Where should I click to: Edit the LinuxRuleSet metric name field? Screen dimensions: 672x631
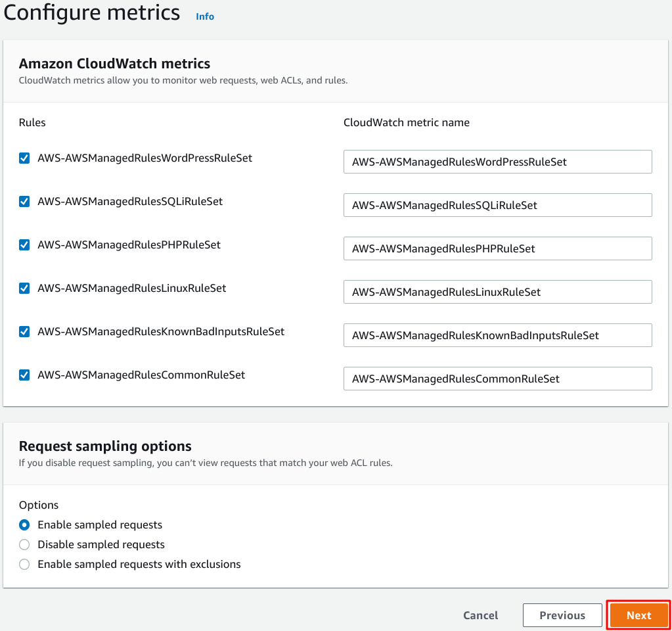click(x=497, y=292)
